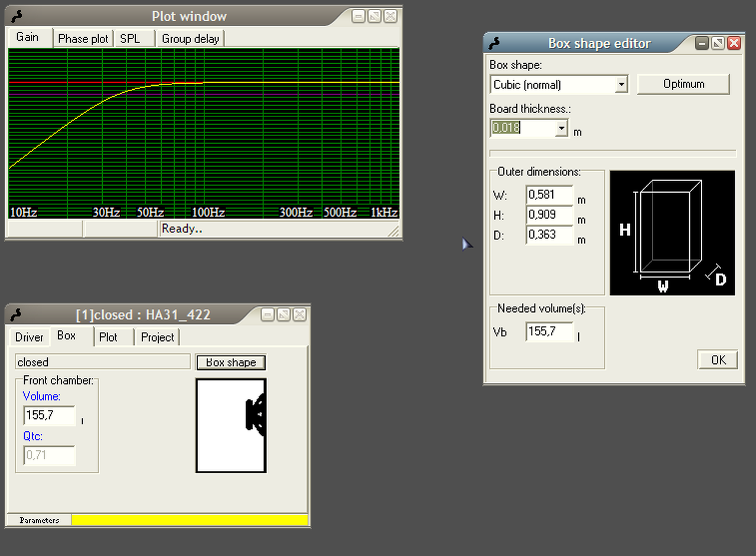Click the Plot window title bar app icon

17,17
